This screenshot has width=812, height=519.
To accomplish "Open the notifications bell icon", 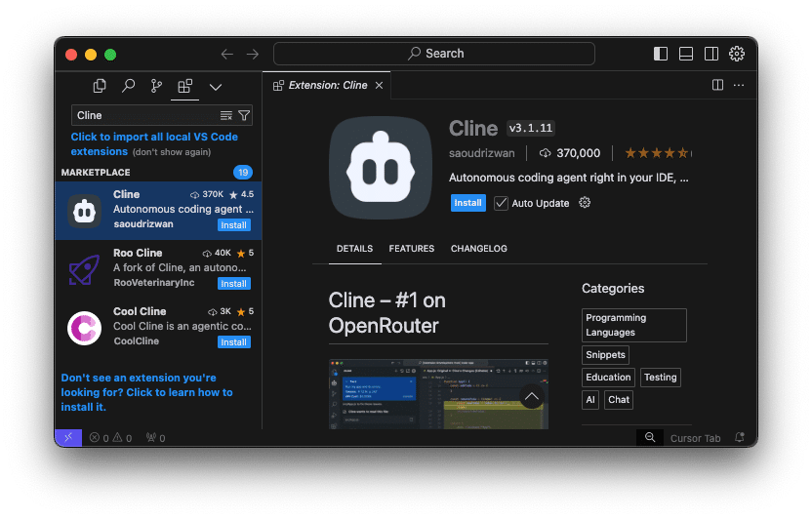I will [x=740, y=438].
